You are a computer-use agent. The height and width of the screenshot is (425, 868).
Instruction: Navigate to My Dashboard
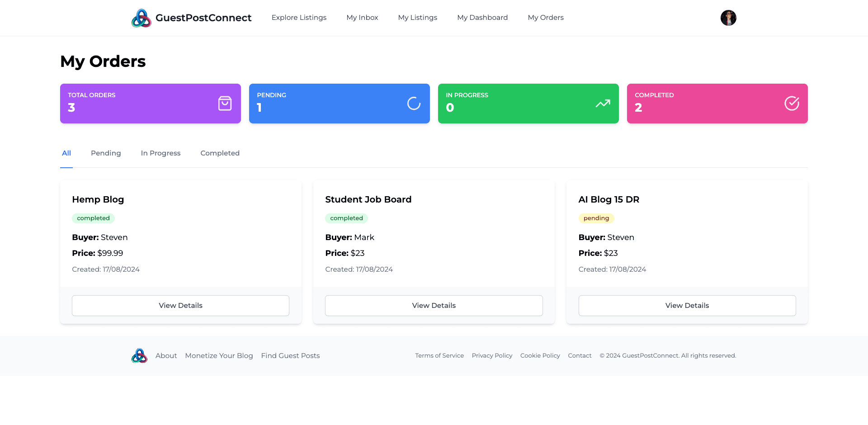(482, 18)
